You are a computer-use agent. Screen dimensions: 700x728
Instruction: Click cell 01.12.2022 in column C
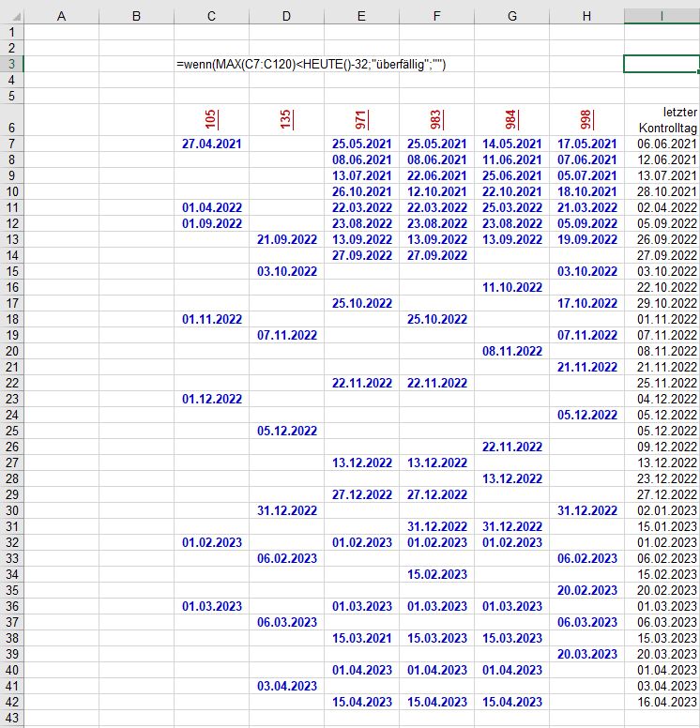pyautogui.click(x=211, y=399)
